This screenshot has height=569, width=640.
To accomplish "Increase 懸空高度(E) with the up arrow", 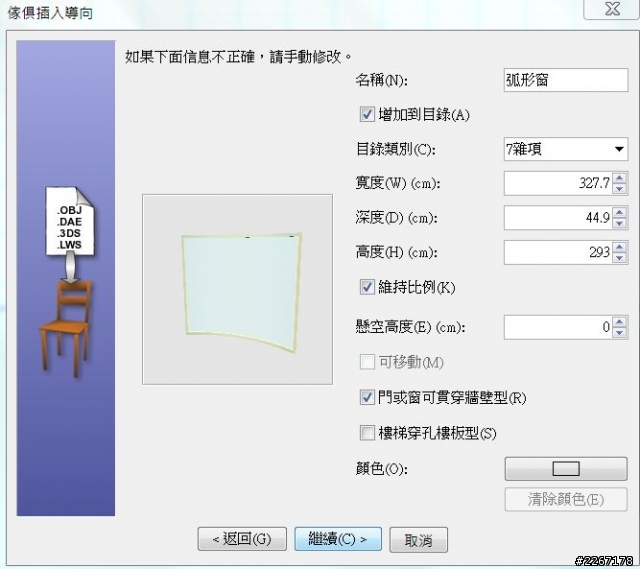I will point(620,322).
